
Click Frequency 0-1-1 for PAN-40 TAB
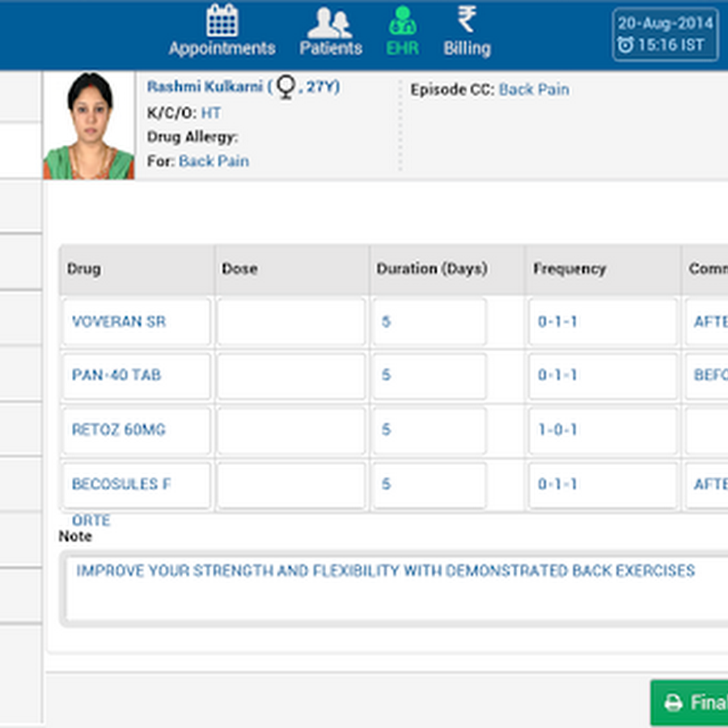(603, 375)
